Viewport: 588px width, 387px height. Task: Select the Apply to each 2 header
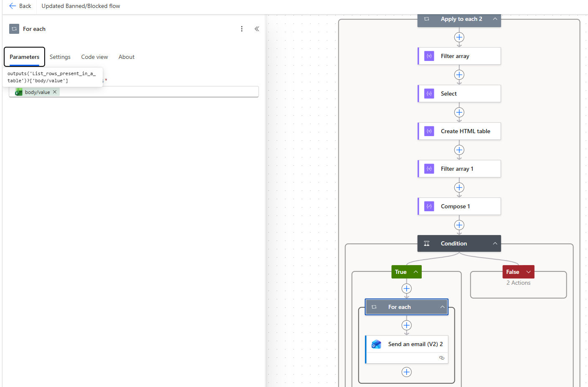click(459, 19)
